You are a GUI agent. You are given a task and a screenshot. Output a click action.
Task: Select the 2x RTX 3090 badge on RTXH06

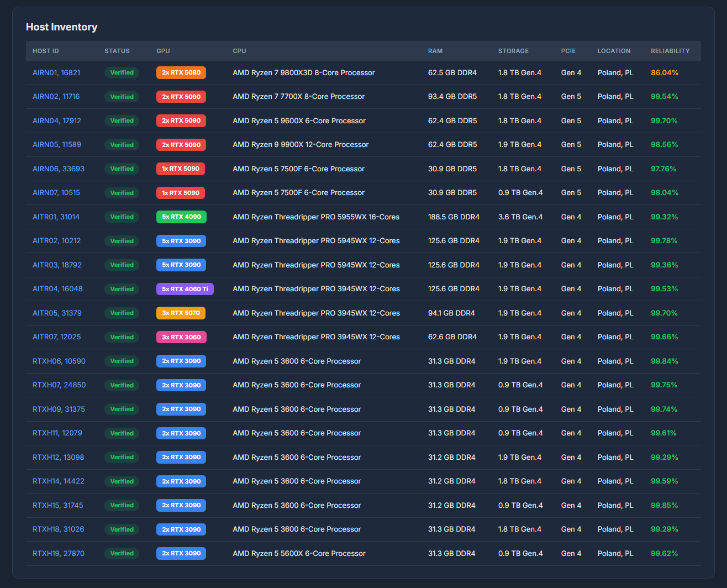point(181,361)
